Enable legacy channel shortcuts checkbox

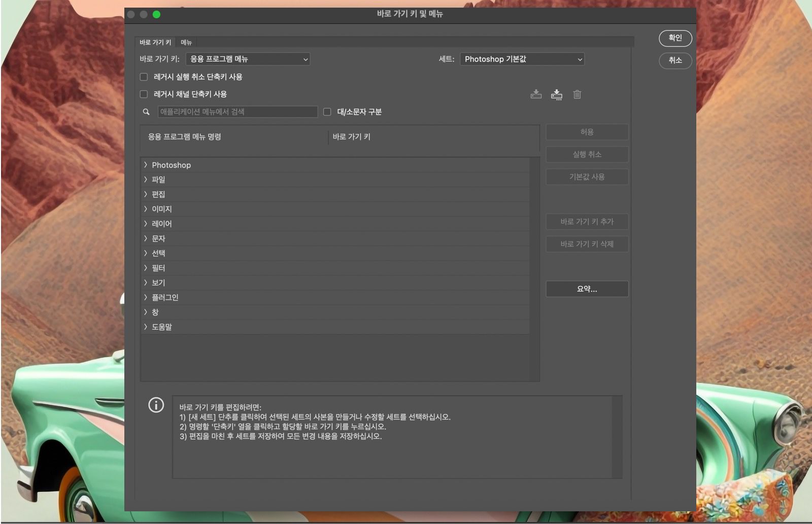point(144,94)
